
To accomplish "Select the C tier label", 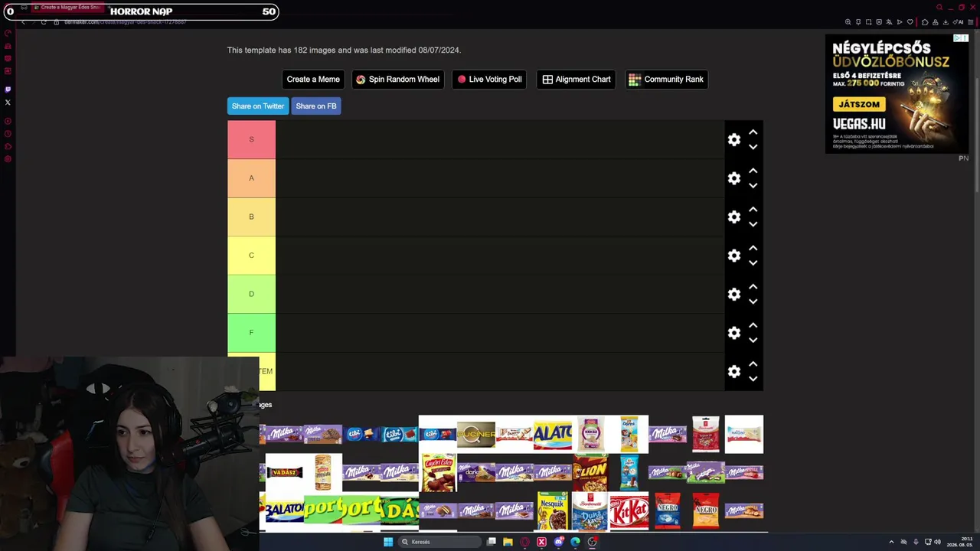I will 251,256.
